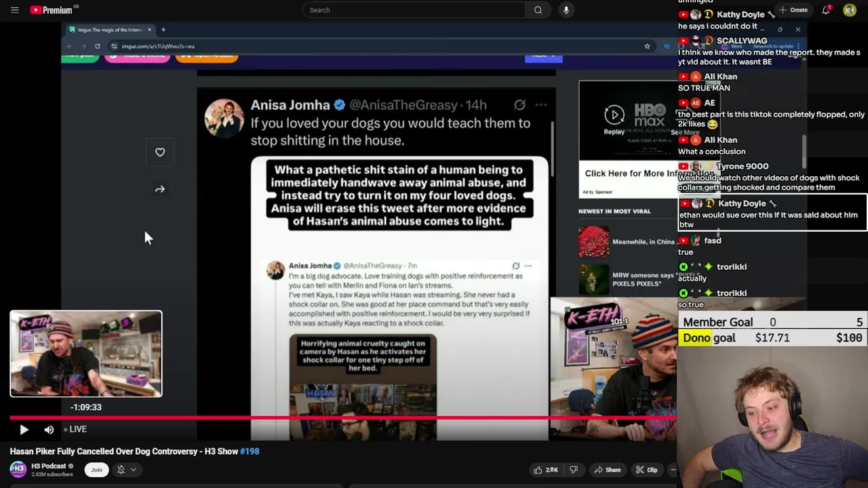
Task: Open more actions ellipsis beside Clip
Action: (673, 470)
